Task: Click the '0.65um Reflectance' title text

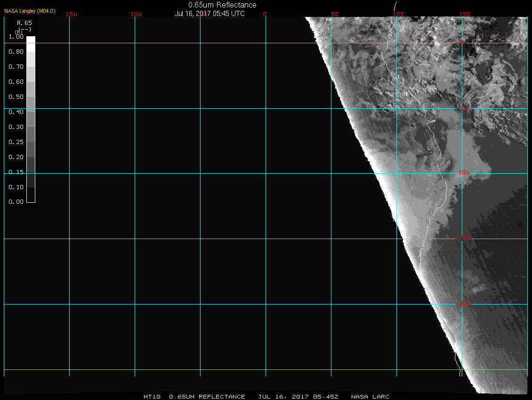Action: coord(222,5)
